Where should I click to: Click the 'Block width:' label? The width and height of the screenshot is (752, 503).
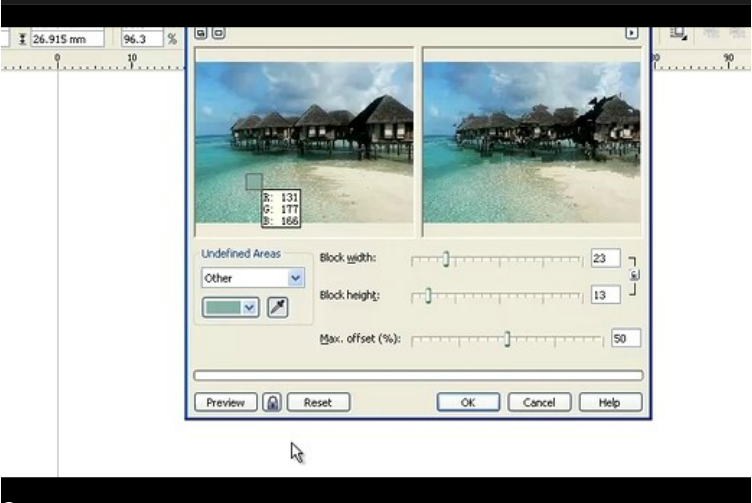pos(348,258)
